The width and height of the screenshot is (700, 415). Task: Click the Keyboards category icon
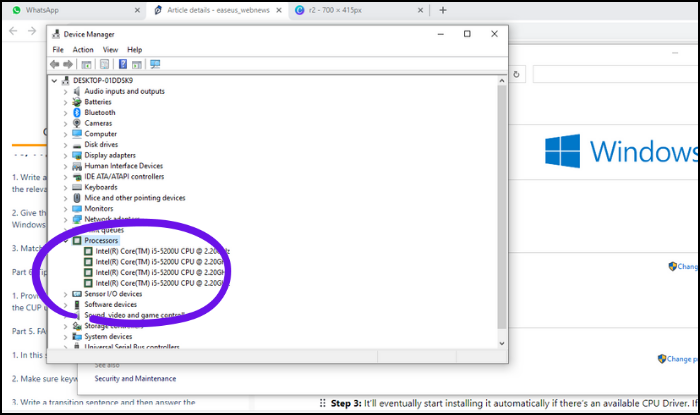tap(77, 187)
